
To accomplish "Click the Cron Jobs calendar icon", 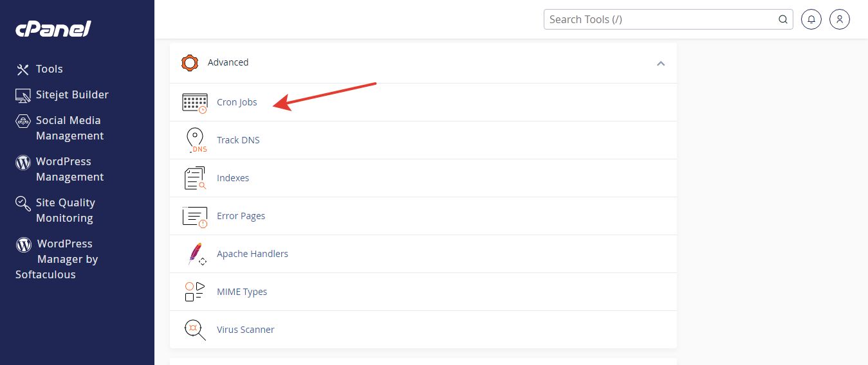I will click(x=194, y=103).
